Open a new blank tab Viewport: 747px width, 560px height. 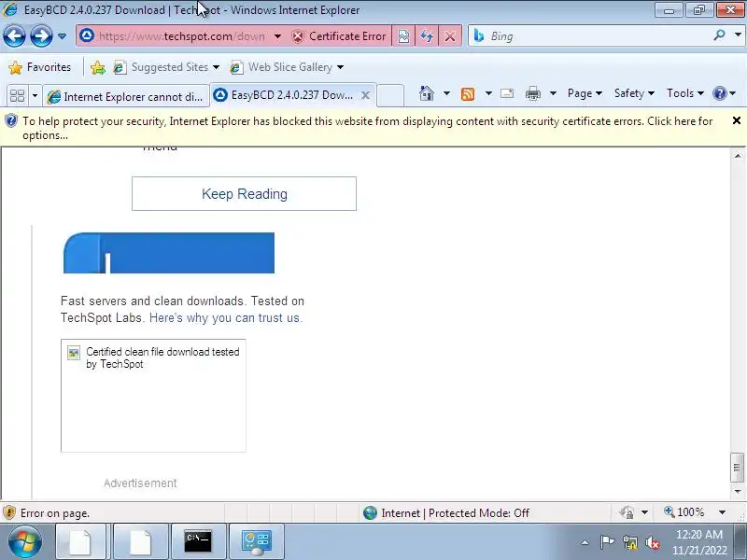(x=390, y=96)
